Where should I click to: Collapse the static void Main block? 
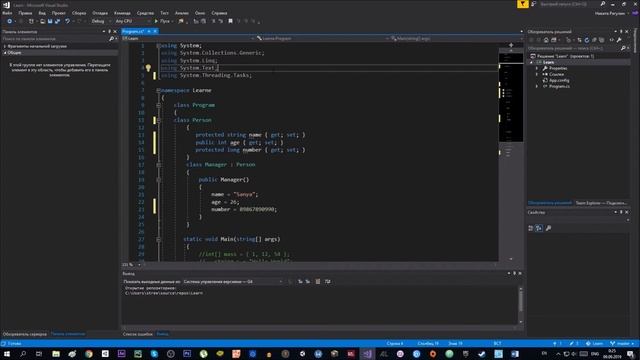[158, 240]
